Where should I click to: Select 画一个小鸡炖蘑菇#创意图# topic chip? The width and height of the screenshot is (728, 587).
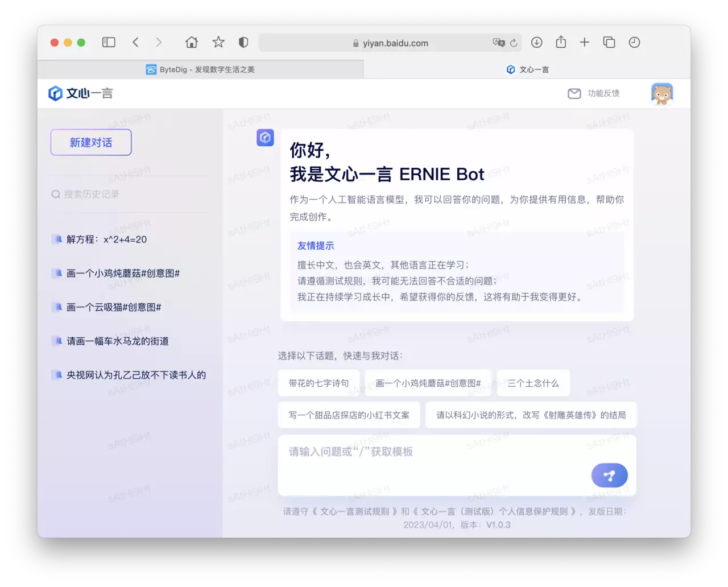click(428, 383)
